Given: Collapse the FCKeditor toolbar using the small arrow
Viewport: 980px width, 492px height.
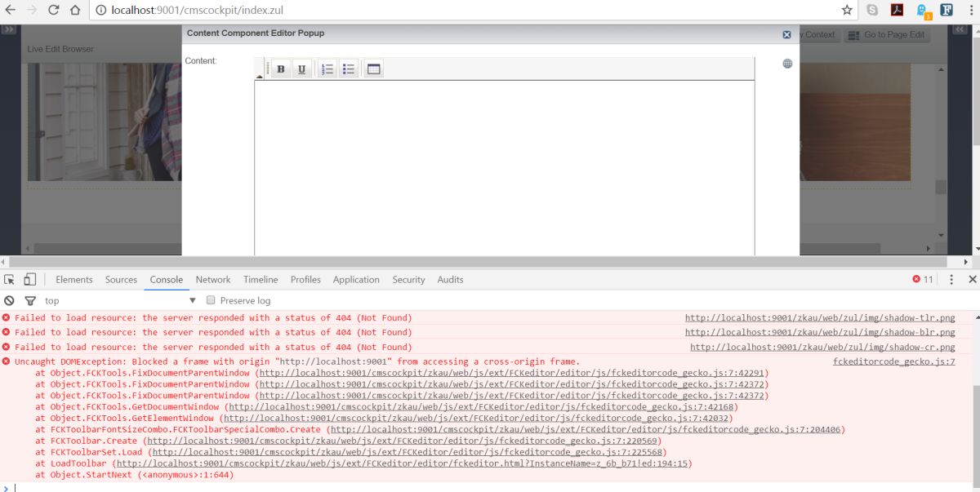Looking at the screenshot, I should [260, 76].
